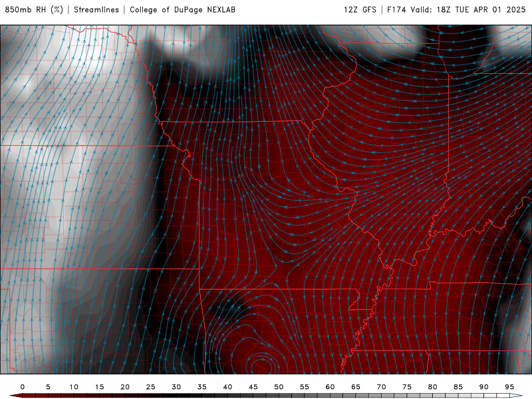Image resolution: width=532 pixels, height=399 pixels.
Task: Select the colorbar label "45"
Action: [x=253, y=387]
